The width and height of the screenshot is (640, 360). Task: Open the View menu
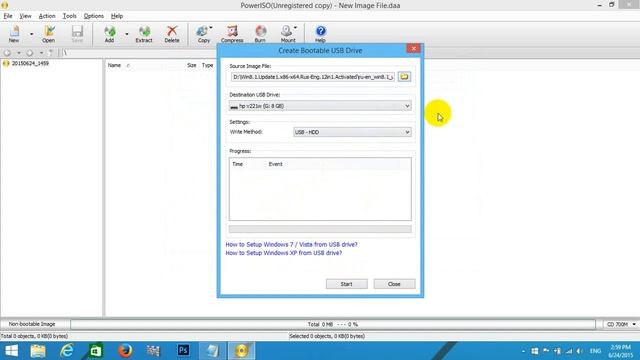click(x=25, y=16)
